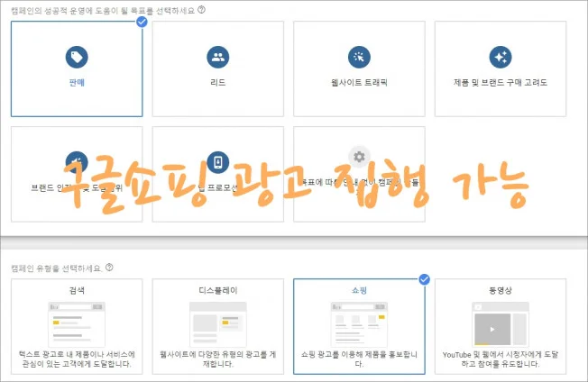Viewport: 588px width, 382px height.
Task: Click the 검색 campaign illustration
Action: coord(77,324)
